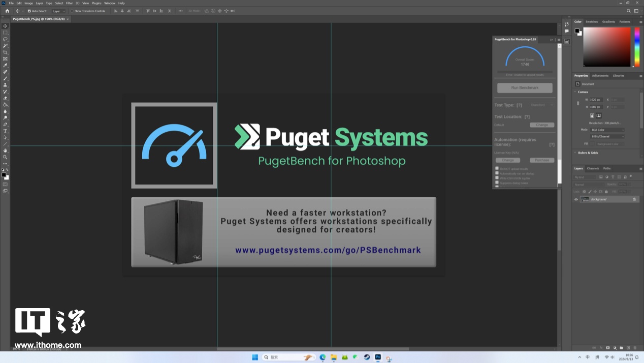Switch to the Channels tab
644x363 pixels.
coord(593,168)
